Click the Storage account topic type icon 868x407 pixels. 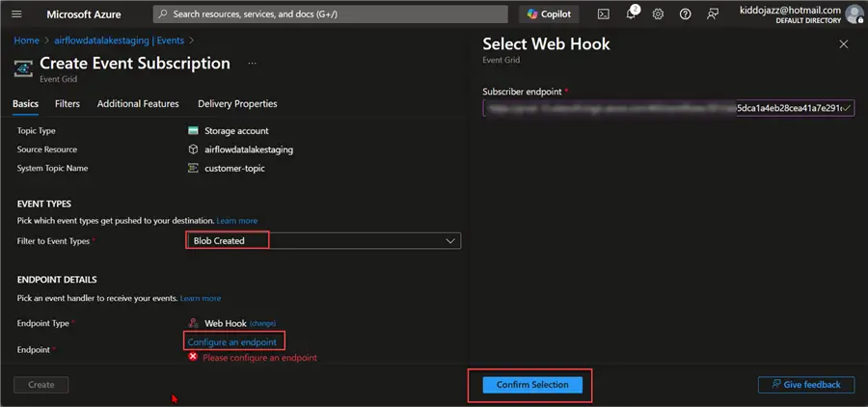(193, 131)
